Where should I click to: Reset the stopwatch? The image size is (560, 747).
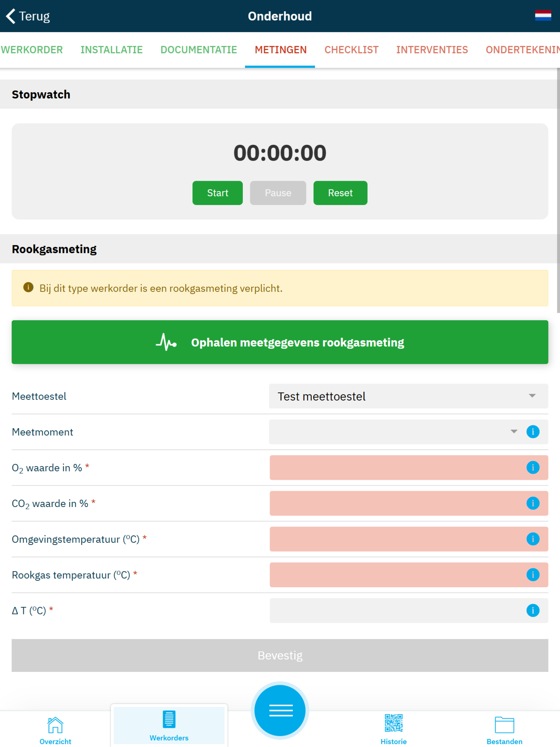tap(340, 193)
